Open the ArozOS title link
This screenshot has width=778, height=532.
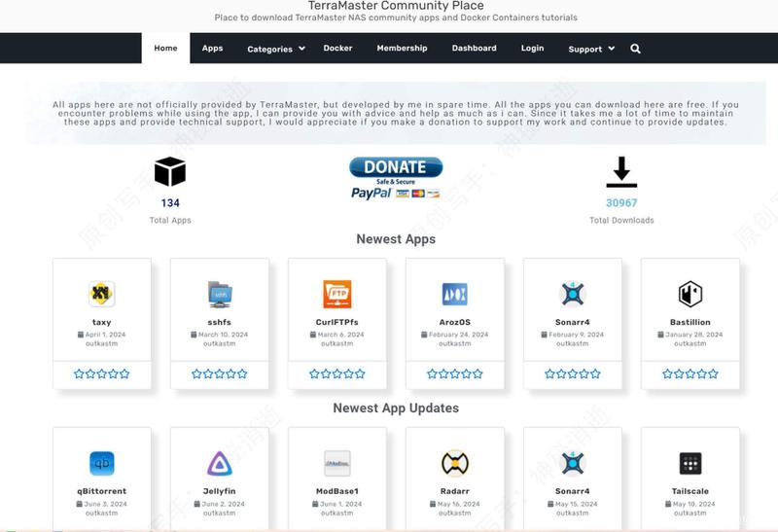pos(454,322)
